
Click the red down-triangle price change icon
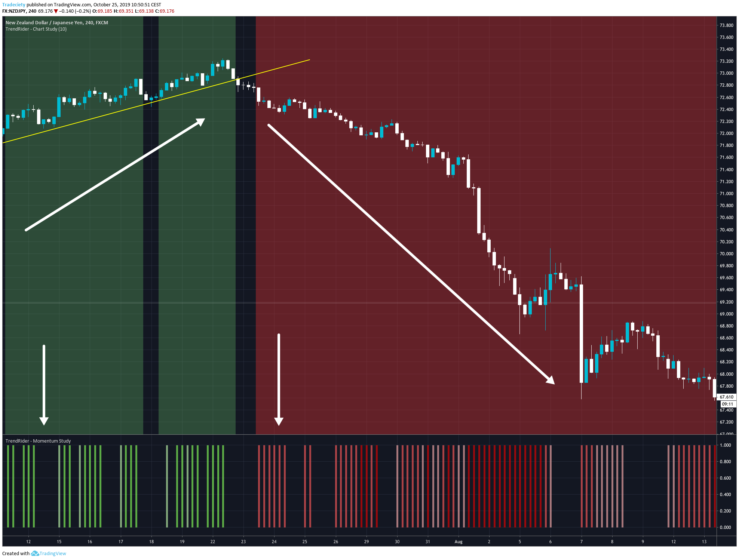55,11
